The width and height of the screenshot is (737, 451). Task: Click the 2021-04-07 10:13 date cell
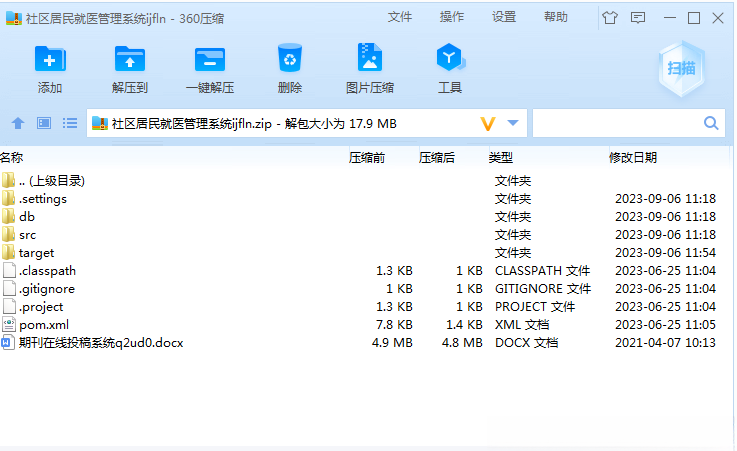coord(666,342)
